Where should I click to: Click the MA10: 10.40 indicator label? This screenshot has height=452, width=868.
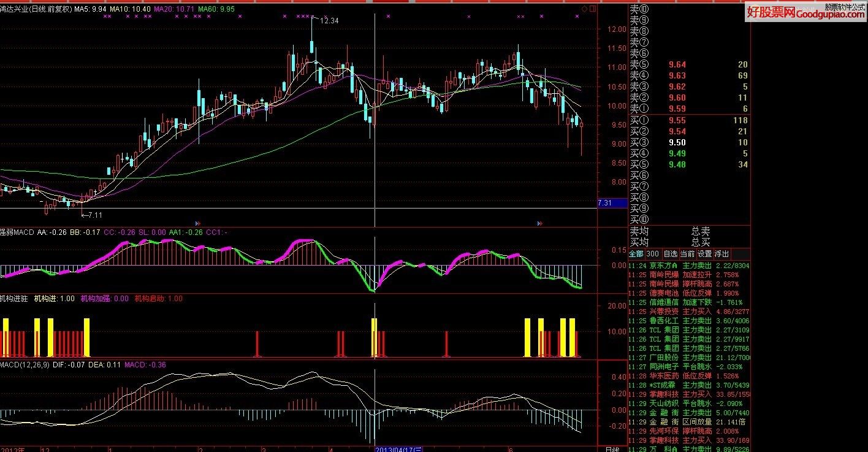[129, 9]
